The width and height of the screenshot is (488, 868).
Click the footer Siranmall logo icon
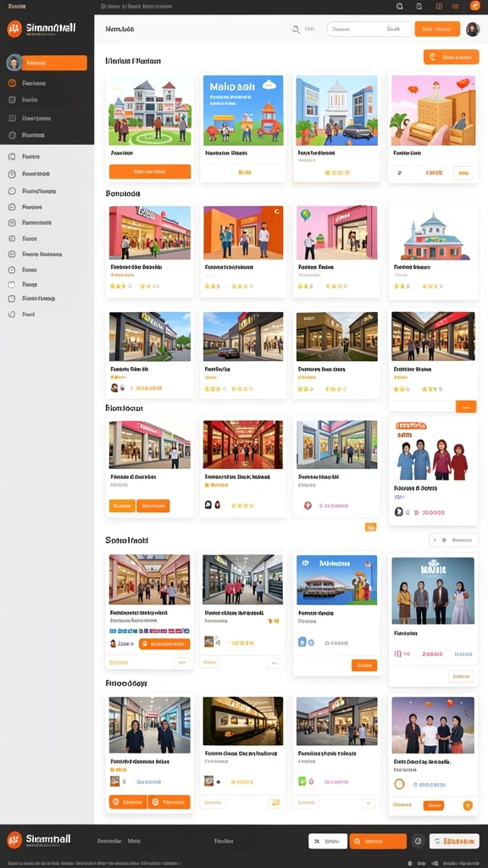tap(14, 840)
